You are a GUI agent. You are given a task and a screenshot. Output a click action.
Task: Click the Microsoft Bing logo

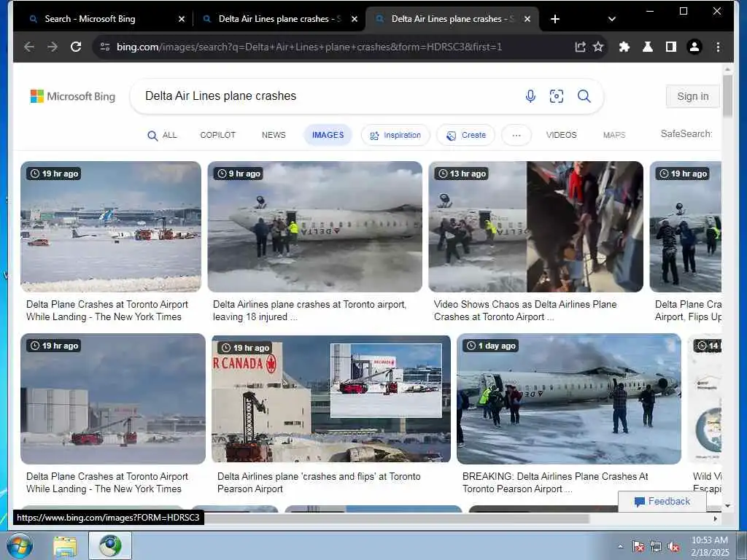pos(73,96)
